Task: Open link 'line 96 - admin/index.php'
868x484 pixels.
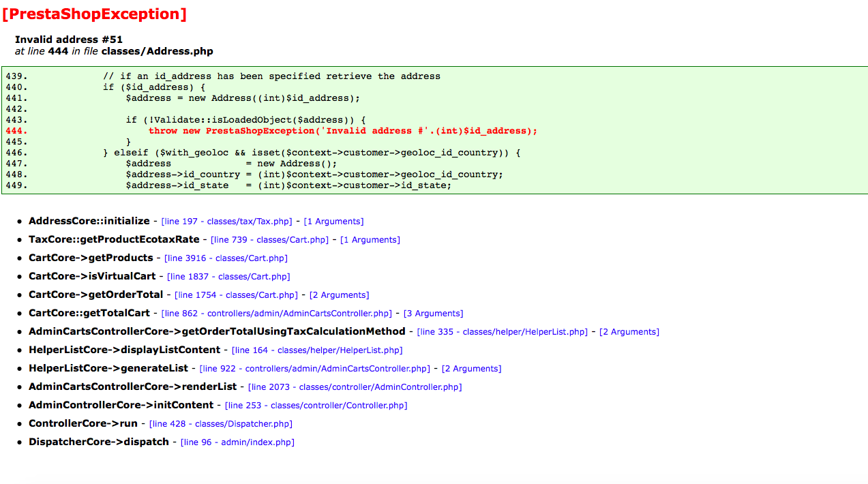Action: 237,442
